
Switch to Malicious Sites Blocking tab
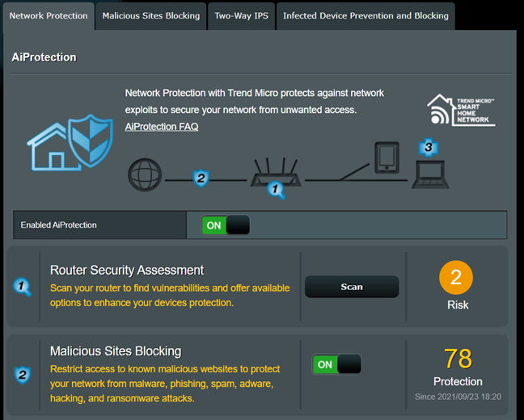151,16
